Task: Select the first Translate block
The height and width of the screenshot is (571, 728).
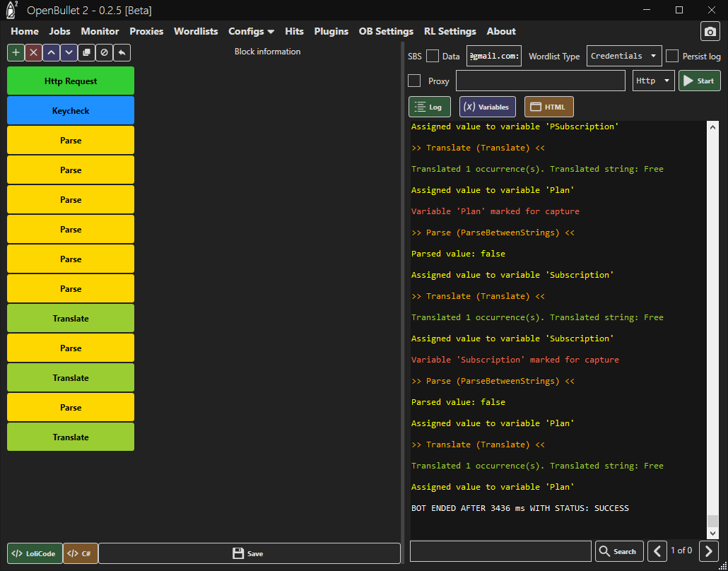Action: point(71,319)
